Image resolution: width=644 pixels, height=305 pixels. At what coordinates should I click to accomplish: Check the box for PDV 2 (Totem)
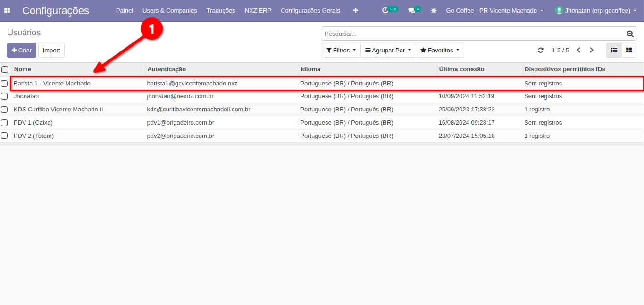(x=5, y=136)
